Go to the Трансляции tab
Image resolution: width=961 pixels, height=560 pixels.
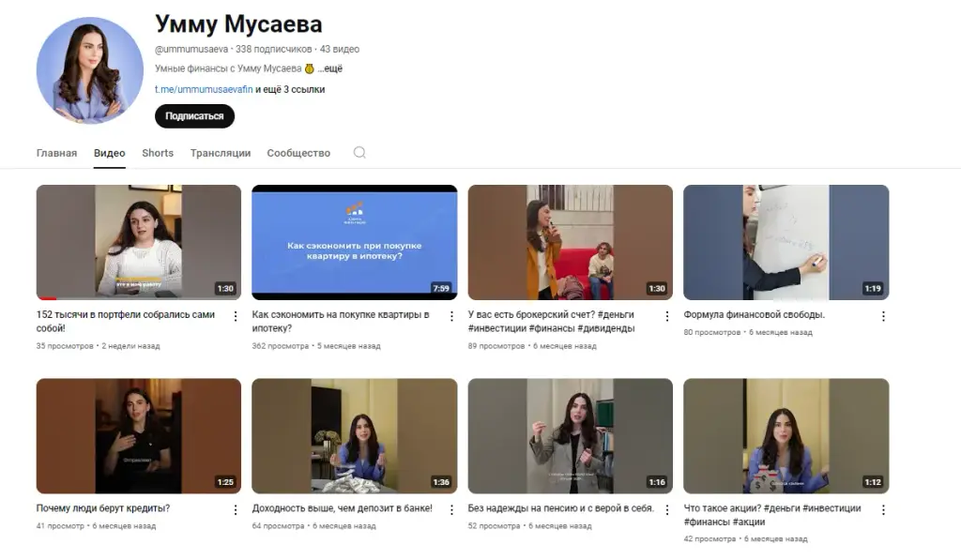click(220, 153)
